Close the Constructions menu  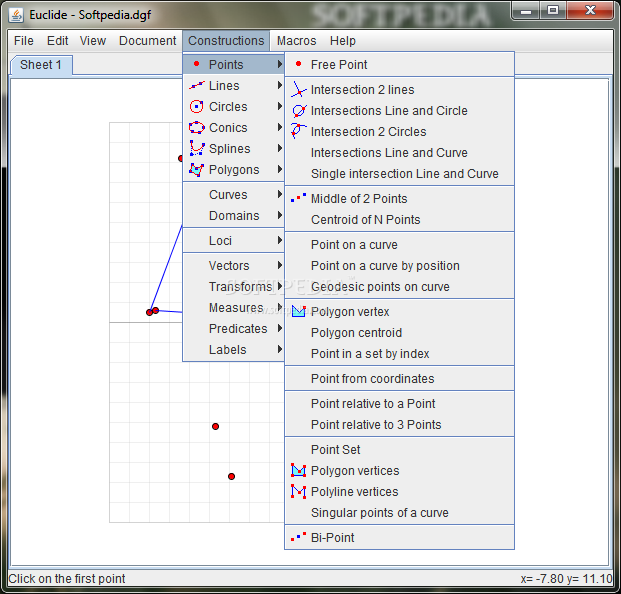pyautogui.click(x=226, y=41)
